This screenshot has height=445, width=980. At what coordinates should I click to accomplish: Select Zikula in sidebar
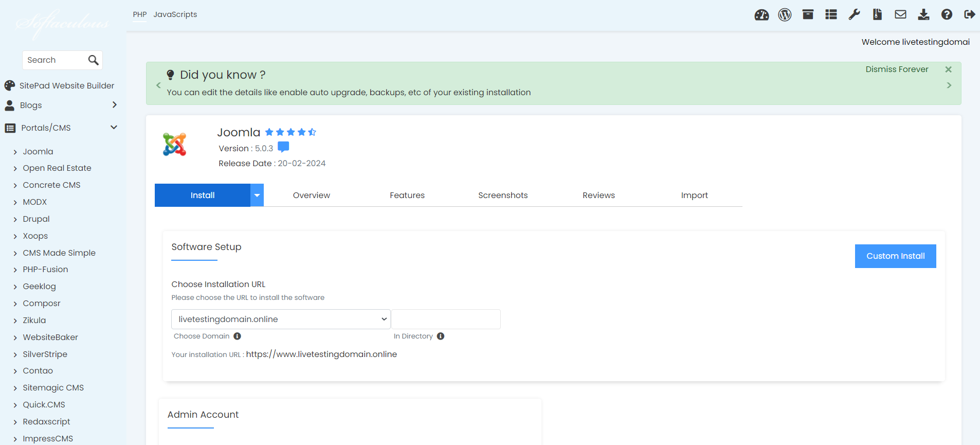(34, 321)
